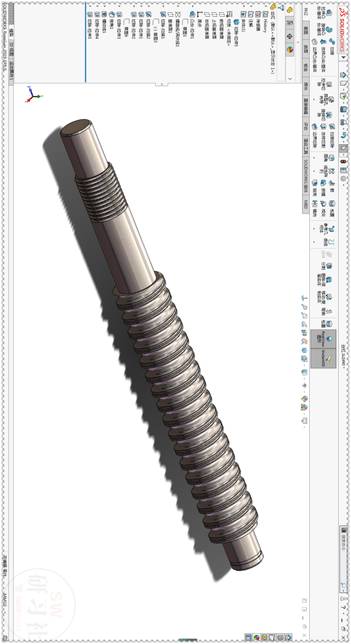Click the Curves (曲线) tool icon
The width and height of the screenshot is (351, 644).
click(332, 242)
